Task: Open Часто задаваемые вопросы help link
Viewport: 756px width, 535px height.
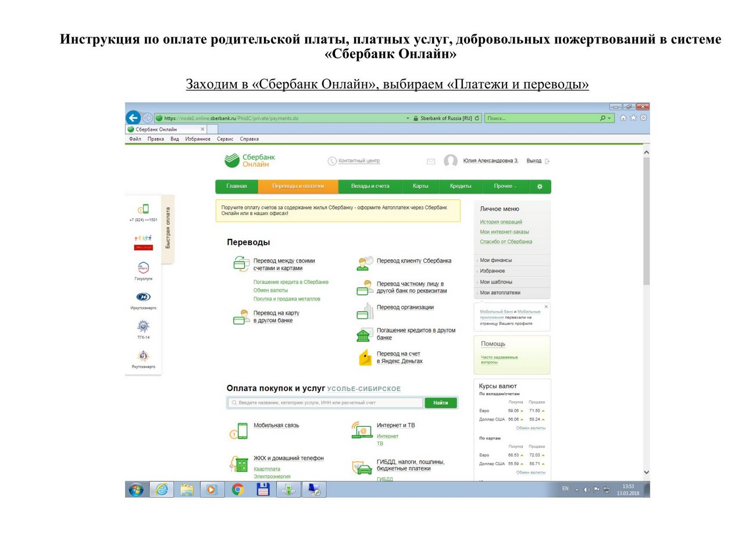Action: pyautogui.click(x=499, y=359)
